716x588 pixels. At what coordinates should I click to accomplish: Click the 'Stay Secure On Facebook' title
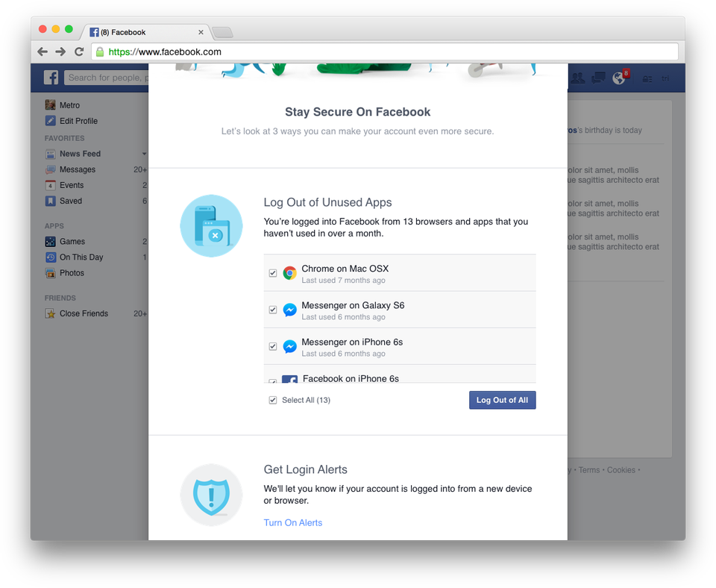pyautogui.click(x=357, y=112)
